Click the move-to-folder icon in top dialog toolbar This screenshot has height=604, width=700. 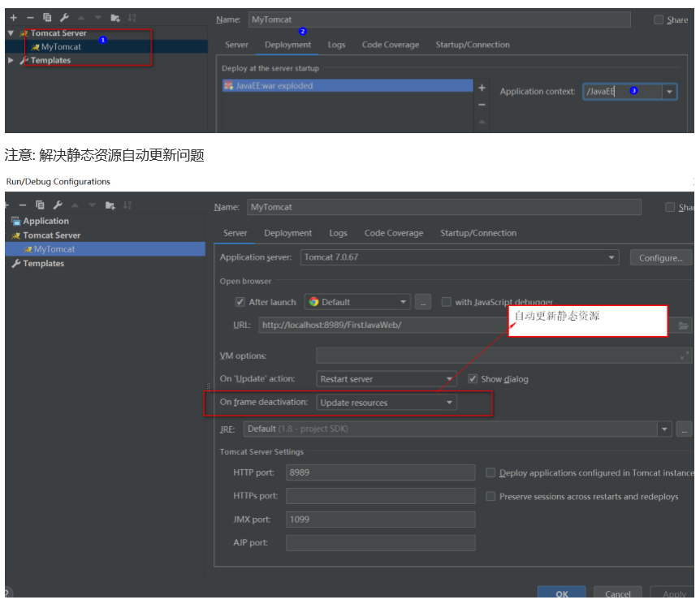(x=115, y=18)
